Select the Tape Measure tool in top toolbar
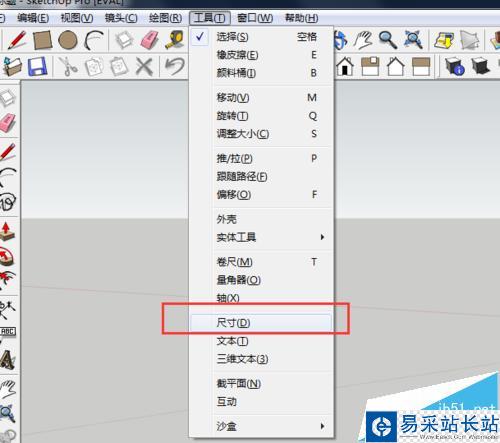 (x=175, y=40)
